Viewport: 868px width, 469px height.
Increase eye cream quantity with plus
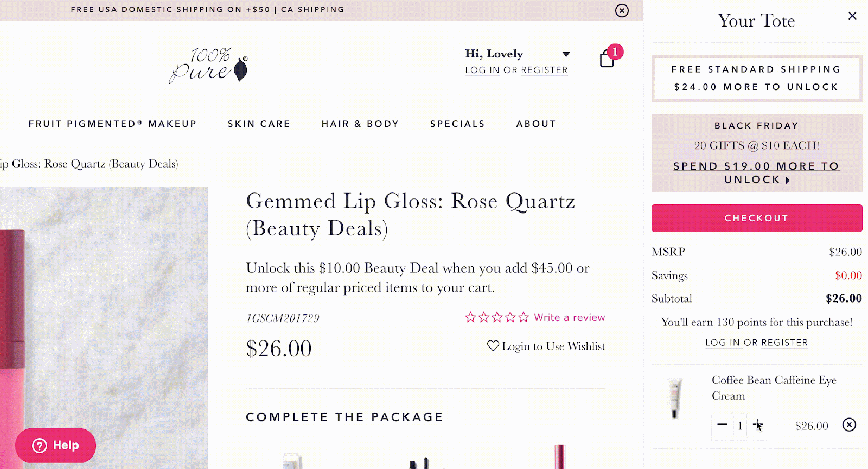(757, 425)
